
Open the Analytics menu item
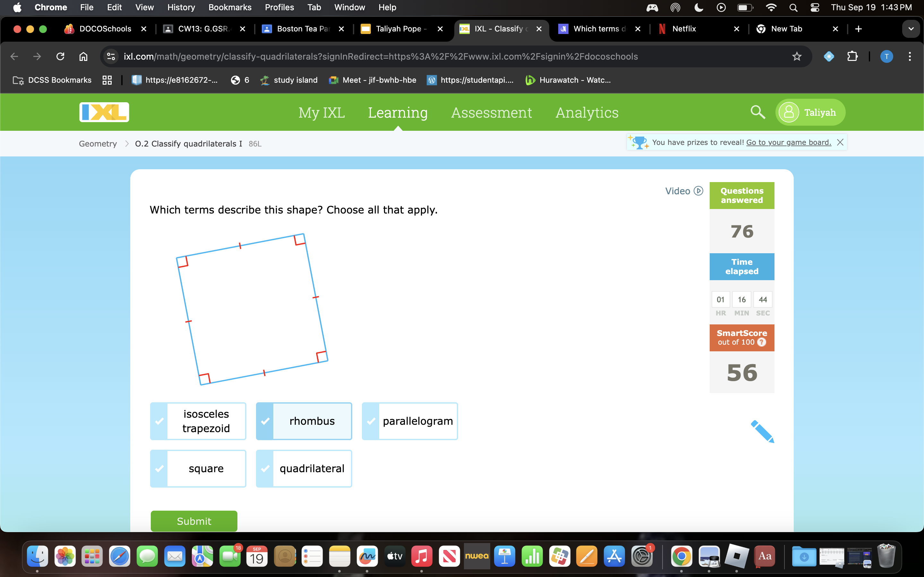point(587,112)
